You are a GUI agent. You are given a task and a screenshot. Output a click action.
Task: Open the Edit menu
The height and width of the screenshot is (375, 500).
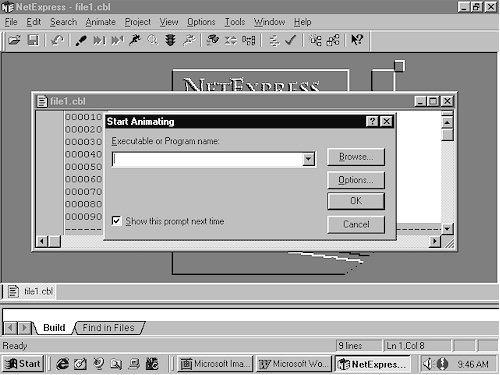click(x=34, y=22)
